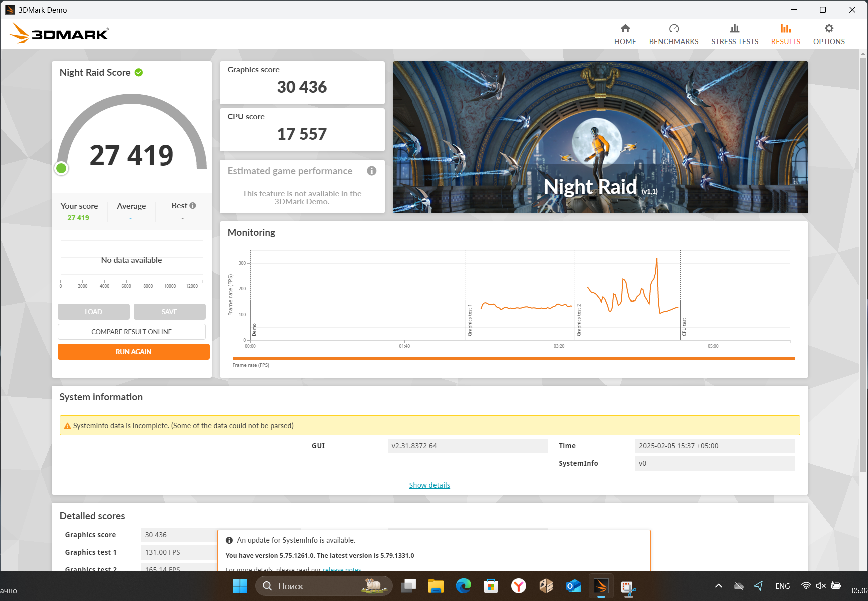
Task: Click the taskbar search box Поиск
Action: [323, 586]
